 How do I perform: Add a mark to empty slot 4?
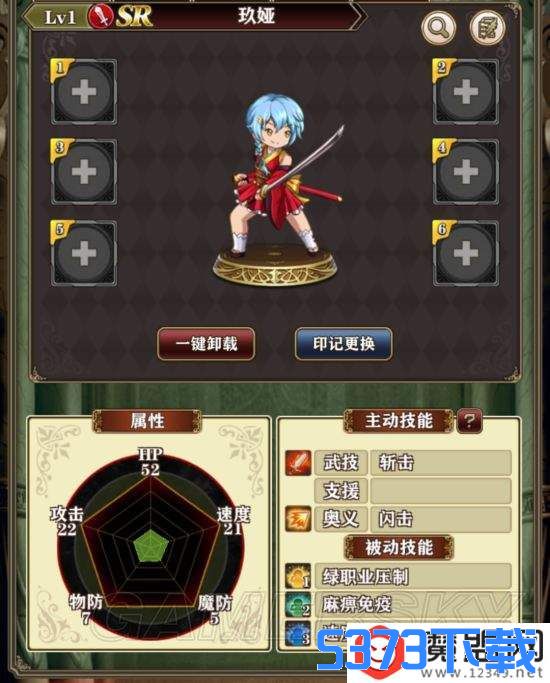pos(466,172)
